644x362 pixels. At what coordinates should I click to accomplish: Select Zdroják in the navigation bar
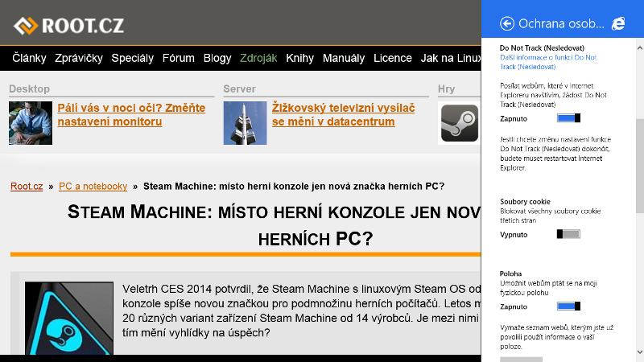pos(258,58)
